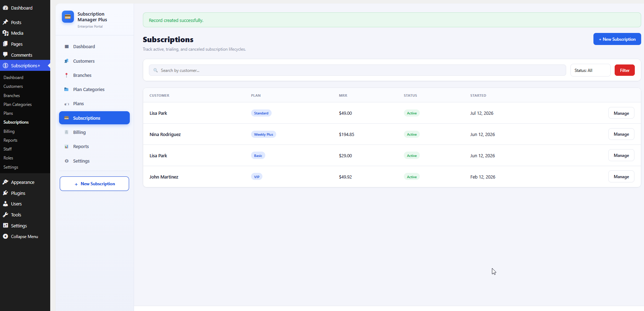Click the Subscription Manager Plus logo icon
This screenshot has height=311, width=644.
click(x=68, y=17)
